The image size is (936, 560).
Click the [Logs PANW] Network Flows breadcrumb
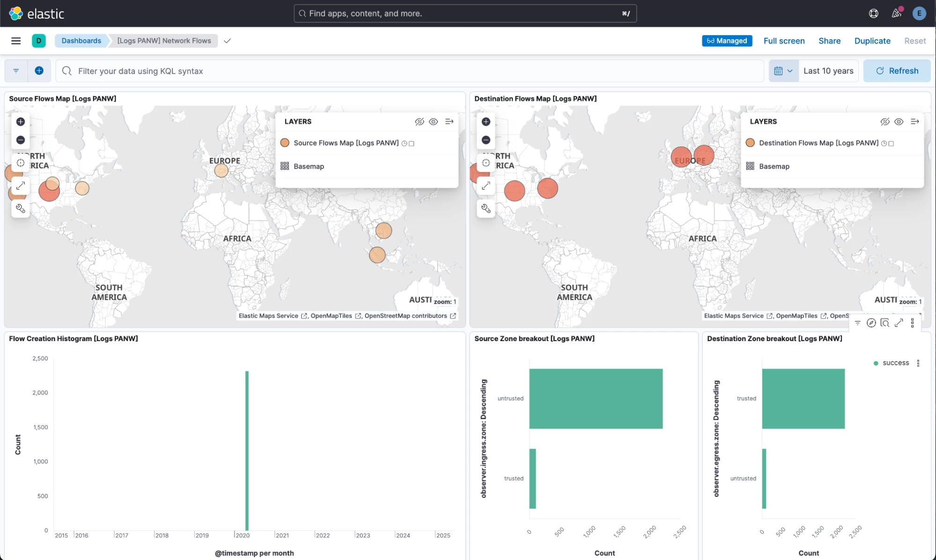pyautogui.click(x=164, y=41)
